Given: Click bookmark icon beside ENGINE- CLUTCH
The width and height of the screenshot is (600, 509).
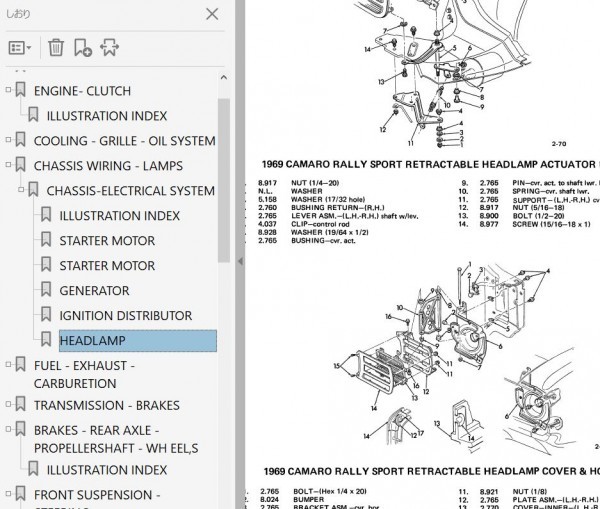Looking at the screenshot, I should point(20,90).
